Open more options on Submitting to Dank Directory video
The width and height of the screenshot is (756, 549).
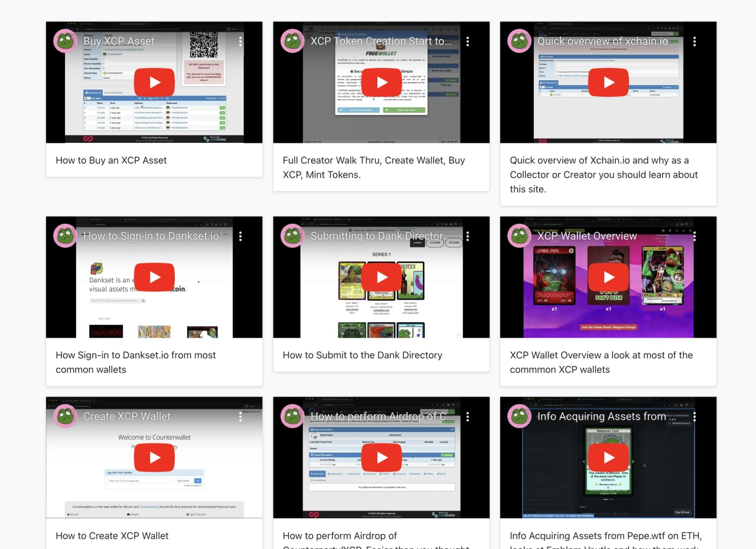[x=468, y=236]
